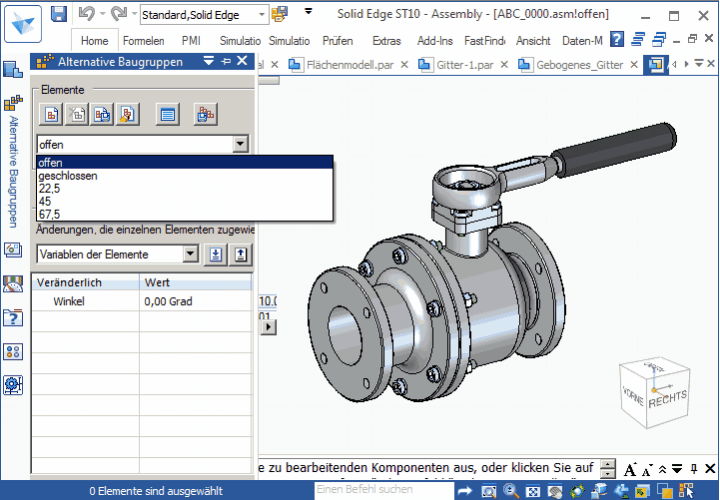Click the zoom magnifier icon in status bar
This screenshot has width=720, height=500.
(x=511, y=491)
